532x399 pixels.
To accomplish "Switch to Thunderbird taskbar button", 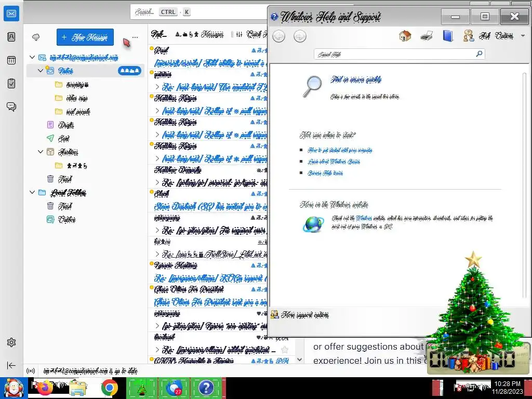I will point(174,388).
